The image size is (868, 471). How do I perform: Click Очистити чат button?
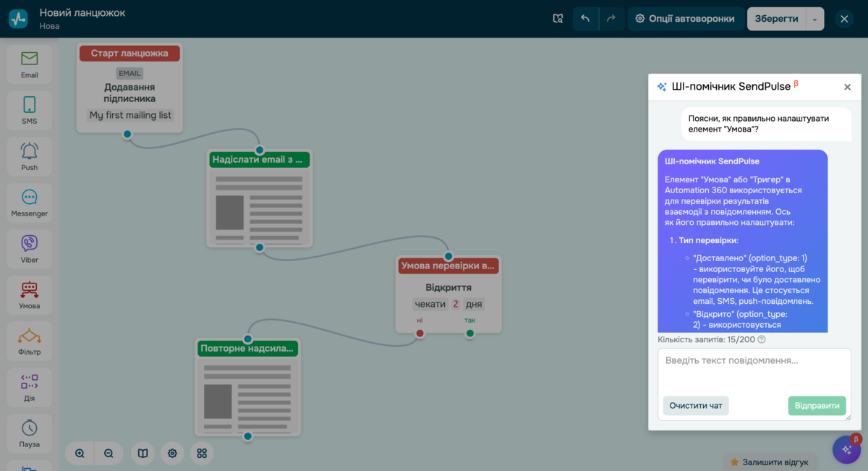[x=696, y=405]
